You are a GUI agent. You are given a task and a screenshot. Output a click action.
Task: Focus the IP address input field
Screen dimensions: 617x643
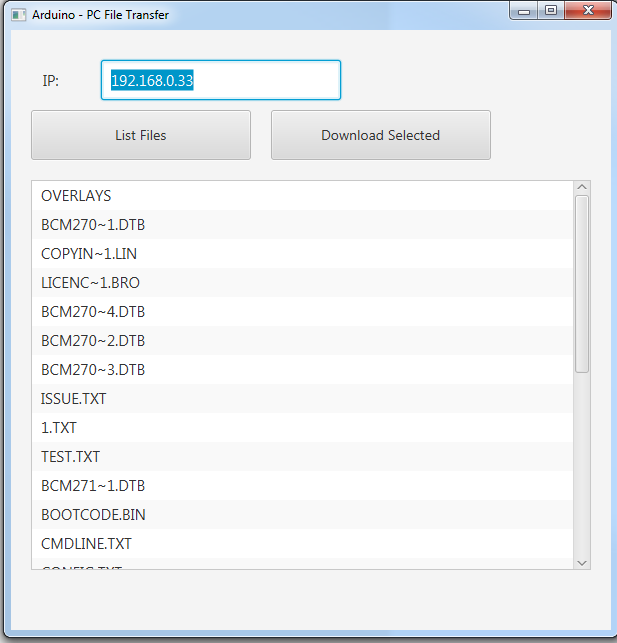221,80
